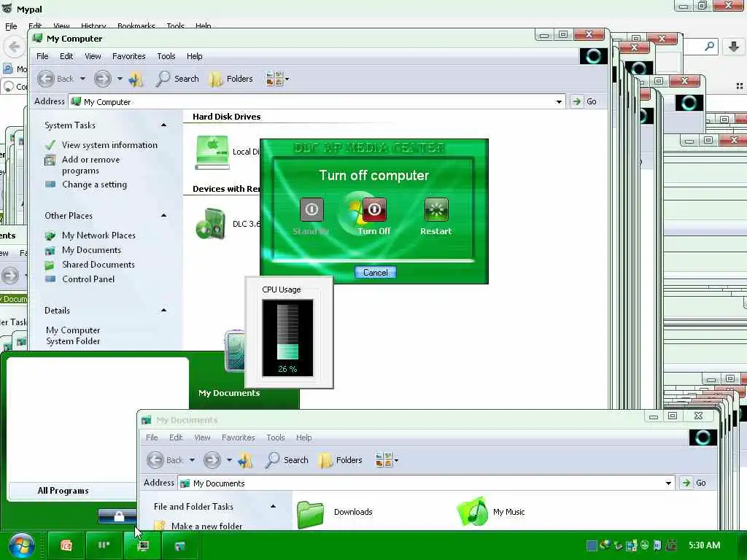Click Add or remove programs link

tap(90, 165)
